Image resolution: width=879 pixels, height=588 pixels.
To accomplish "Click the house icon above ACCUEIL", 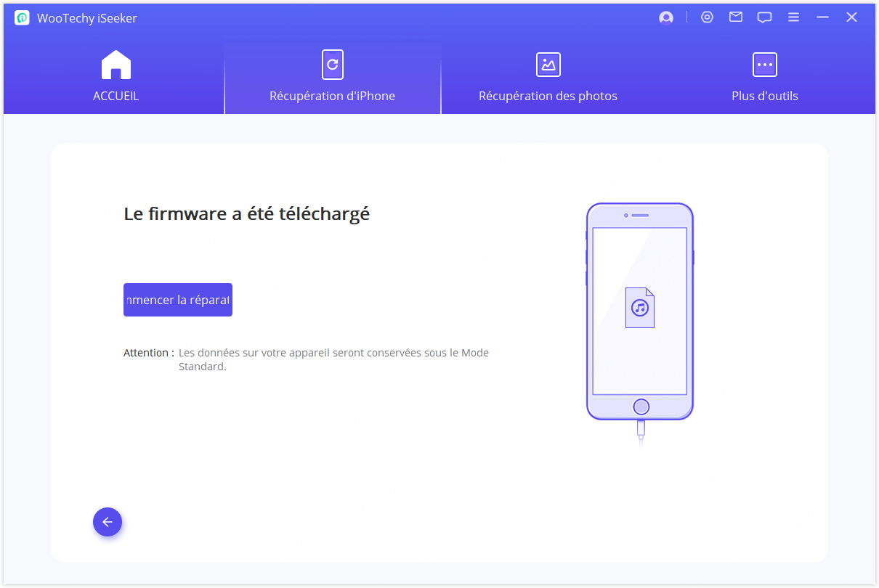I will (116, 65).
